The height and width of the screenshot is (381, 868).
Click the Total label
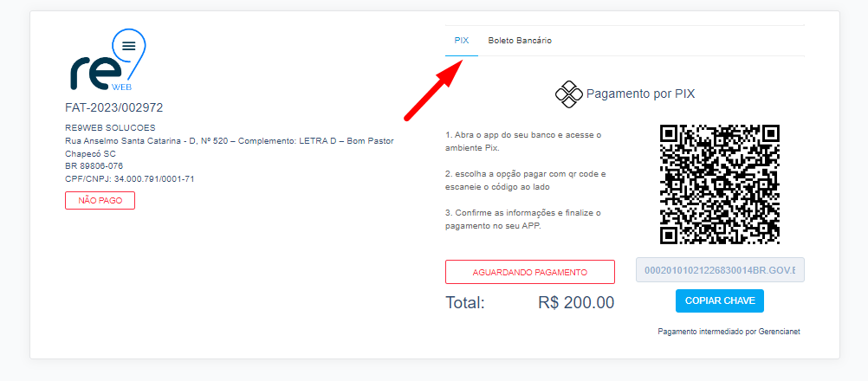(465, 302)
